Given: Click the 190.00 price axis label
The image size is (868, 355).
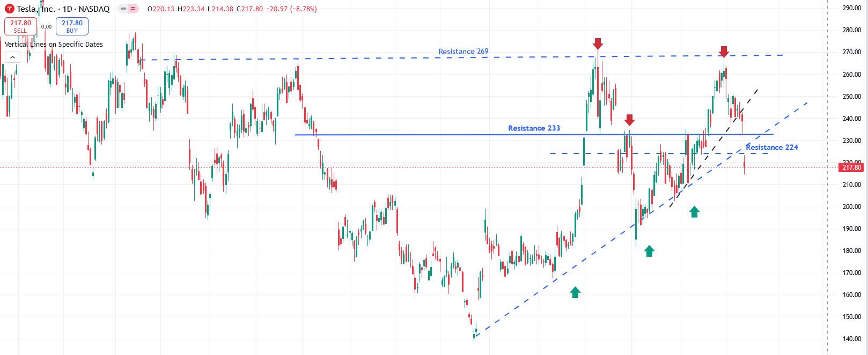Looking at the screenshot, I should (851, 229).
